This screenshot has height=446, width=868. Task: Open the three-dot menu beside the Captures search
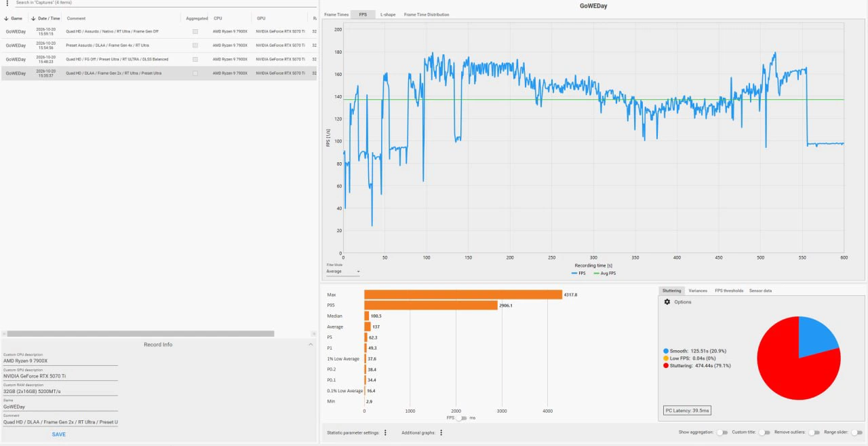(7, 3)
